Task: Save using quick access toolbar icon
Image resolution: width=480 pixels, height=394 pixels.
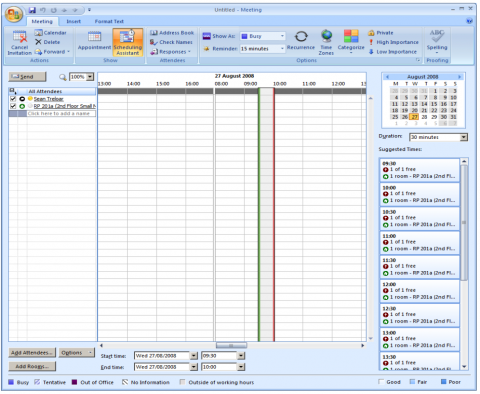Action: [x=32, y=10]
